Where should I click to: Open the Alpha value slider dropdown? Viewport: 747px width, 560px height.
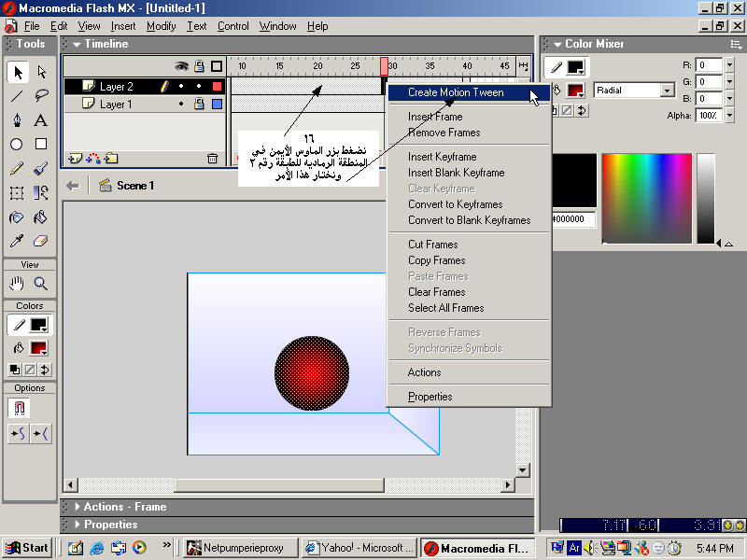(x=730, y=115)
